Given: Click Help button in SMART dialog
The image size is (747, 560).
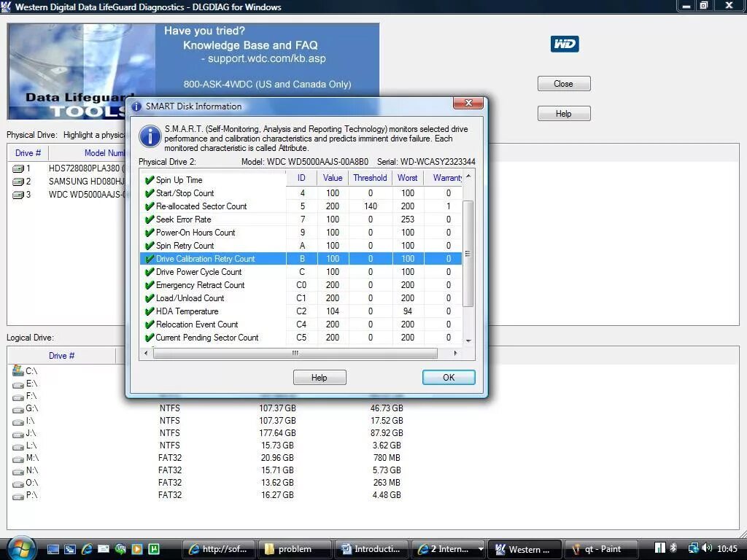Looking at the screenshot, I should (x=320, y=378).
